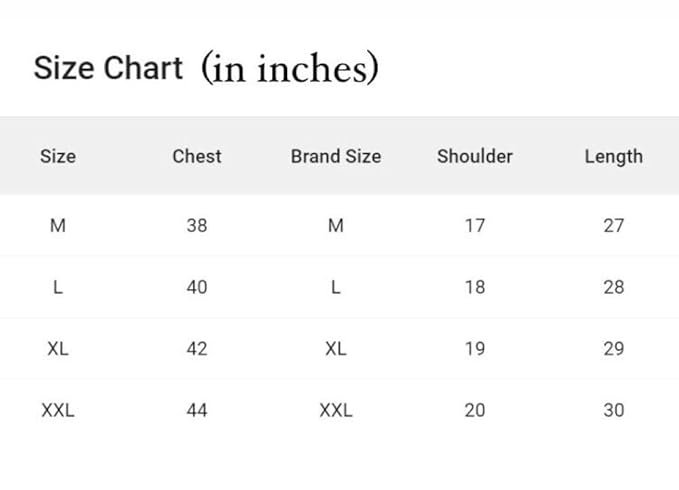Click the "Size Chart" heading
The image size is (679, 490).
(x=108, y=68)
